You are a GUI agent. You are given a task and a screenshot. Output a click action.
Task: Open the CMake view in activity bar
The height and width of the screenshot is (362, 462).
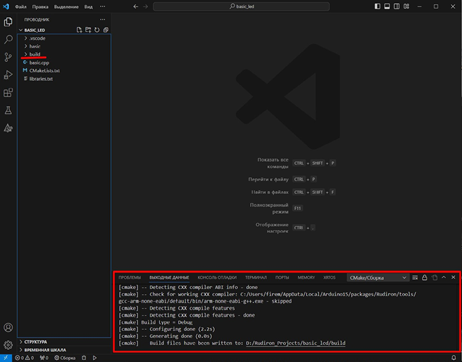point(8,128)
